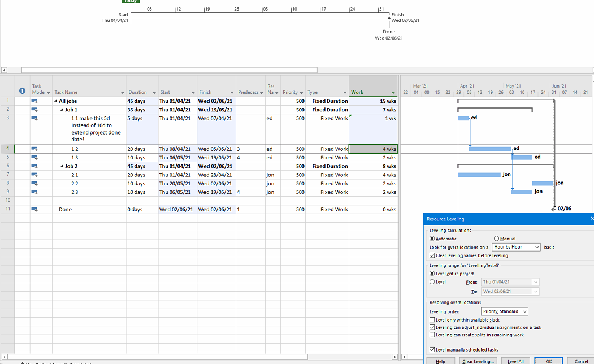Click task mode icon in row 4 task 1 2
This screenshot has width=594, height=364.
coord(34,149)
